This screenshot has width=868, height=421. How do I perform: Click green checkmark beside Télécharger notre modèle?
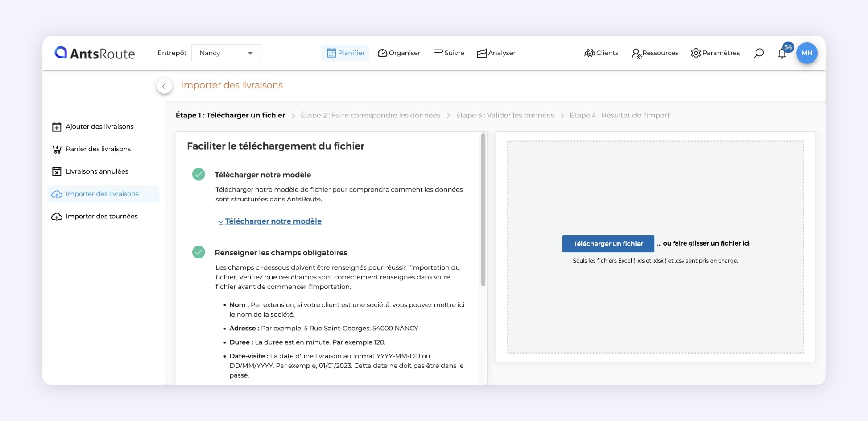tap(198, 174)
